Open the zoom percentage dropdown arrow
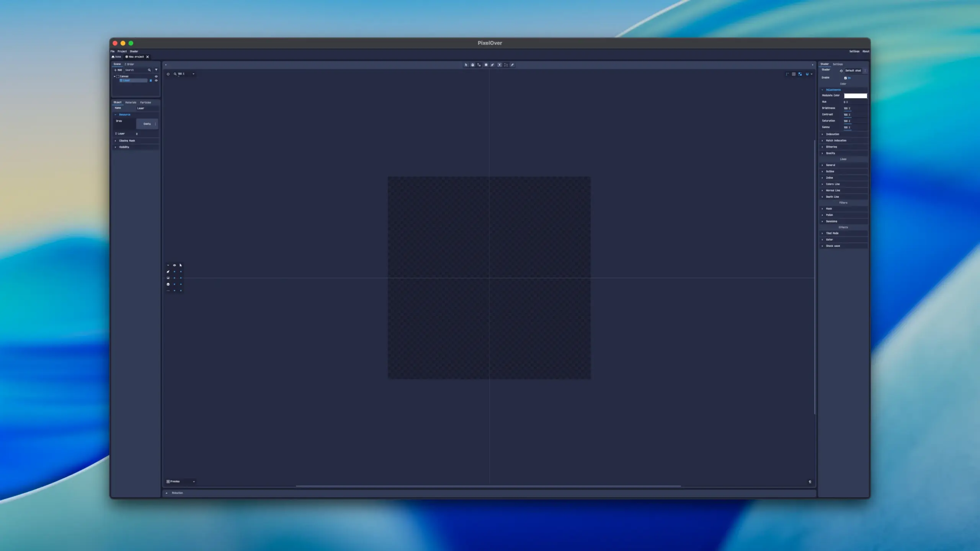The height and width of the screenshot is (551, 980). (x=193, y=74)
